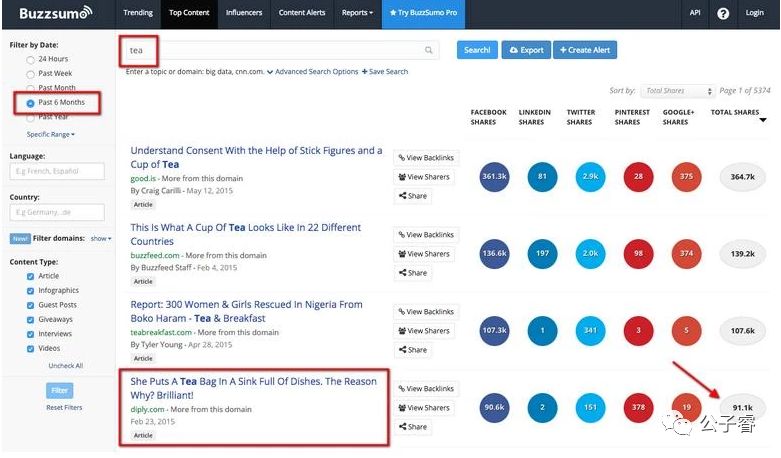Click Twitter shares bubble 2.9k
Viewport: 781px width, 458px height.
coord(590,176)
